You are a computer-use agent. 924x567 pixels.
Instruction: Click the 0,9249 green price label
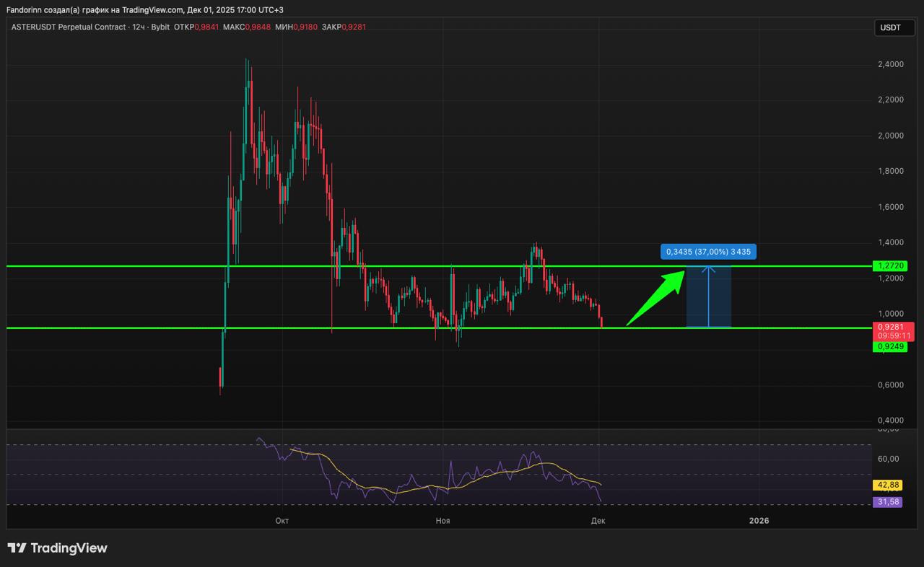[892, 347]
